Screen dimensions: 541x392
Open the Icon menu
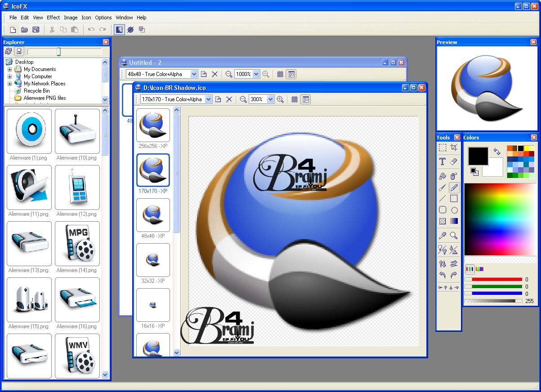click(x=86, y=18)
